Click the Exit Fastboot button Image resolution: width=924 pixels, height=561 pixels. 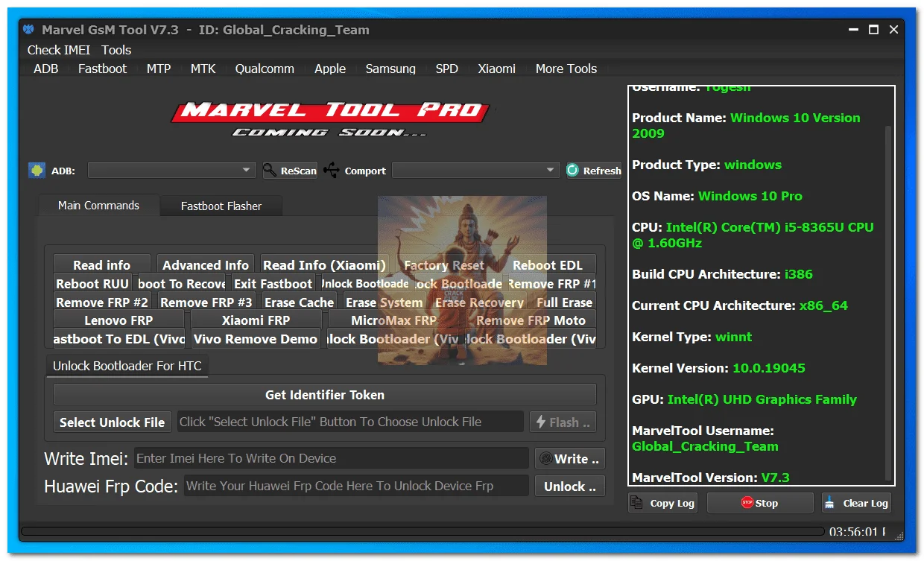(x=273, y=284)
